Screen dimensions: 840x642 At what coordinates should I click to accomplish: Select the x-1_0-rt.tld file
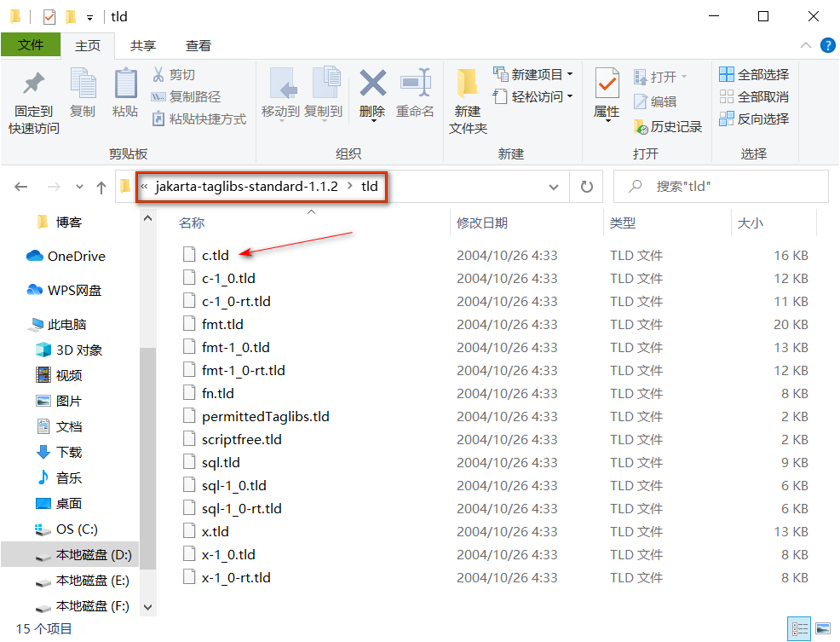(236, 578)
